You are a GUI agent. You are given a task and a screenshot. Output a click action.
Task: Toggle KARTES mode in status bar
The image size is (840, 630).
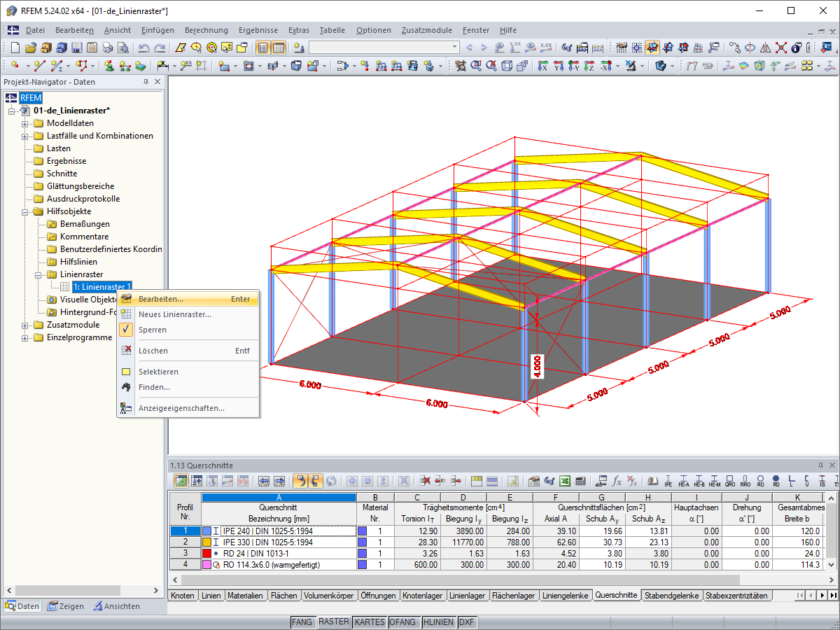[370, 622]
